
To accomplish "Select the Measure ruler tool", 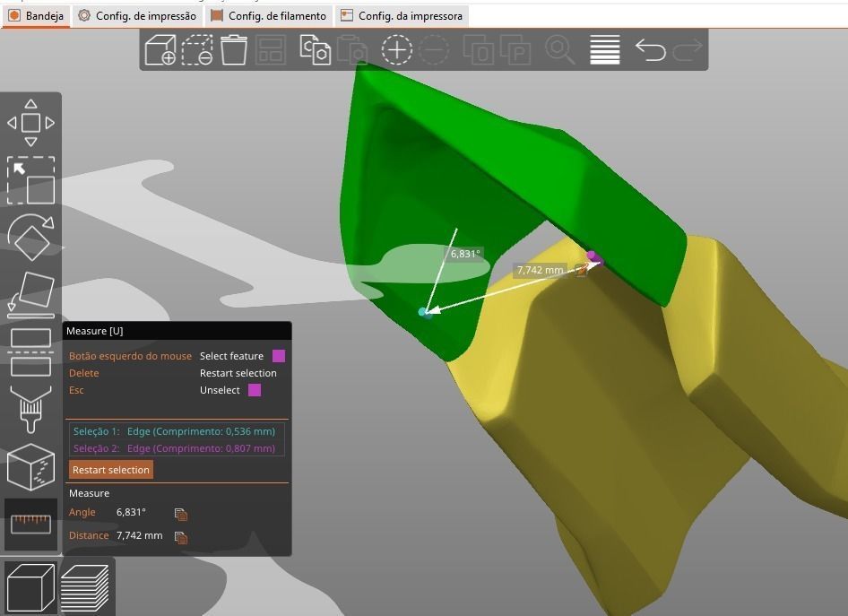I will (30, 524).
